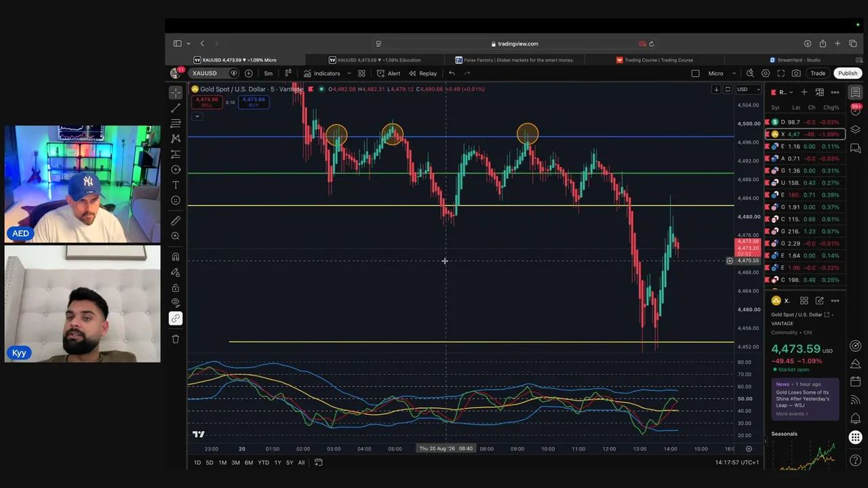This screenshot has width=868, height=488.
Task: Toggle the highlighted drawing sync link tool
Action: (176, 319)
